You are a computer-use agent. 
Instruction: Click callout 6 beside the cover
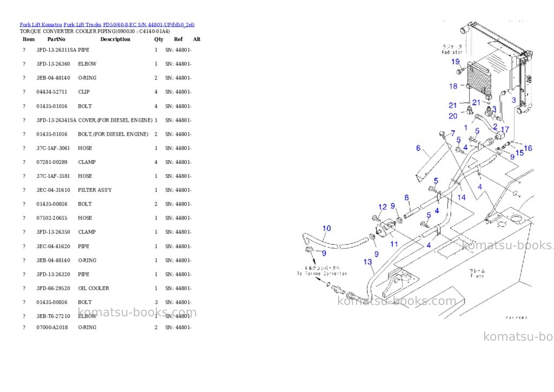pos(418,148)
